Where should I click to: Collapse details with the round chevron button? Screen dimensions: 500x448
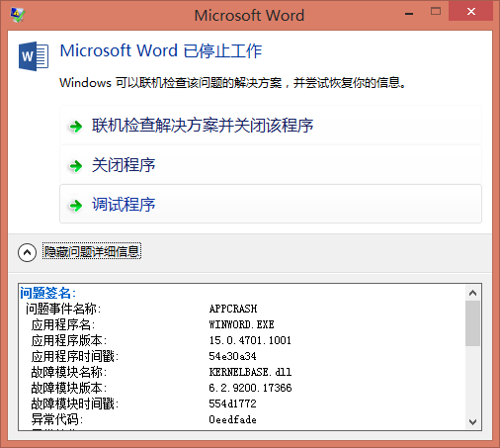27,252
